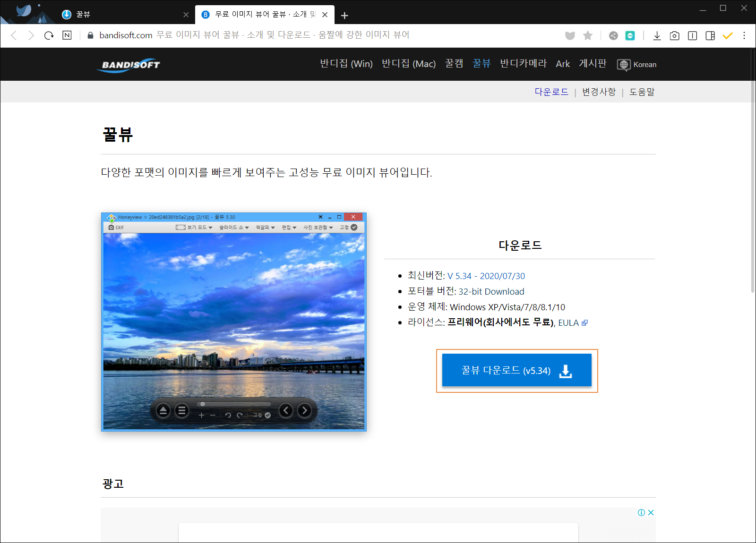Click the 도움말 submenu link

tap(642, 92)
